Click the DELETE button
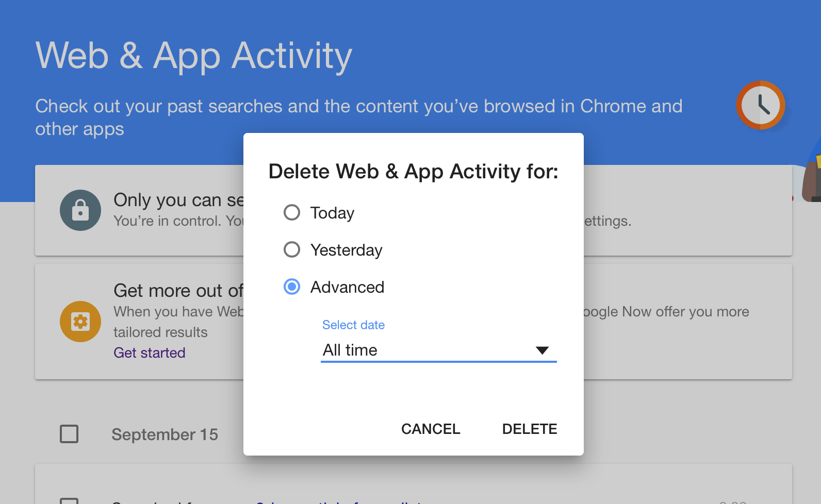 (530, 429)
